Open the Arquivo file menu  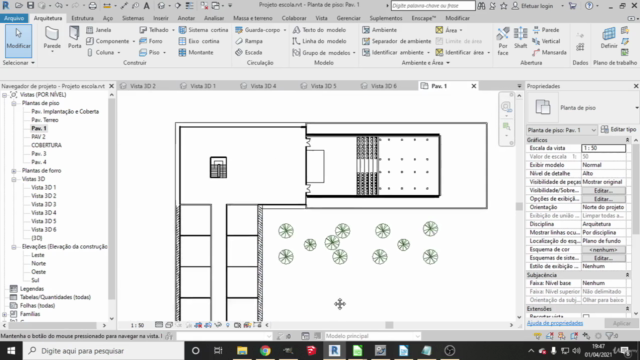[14, 18]
